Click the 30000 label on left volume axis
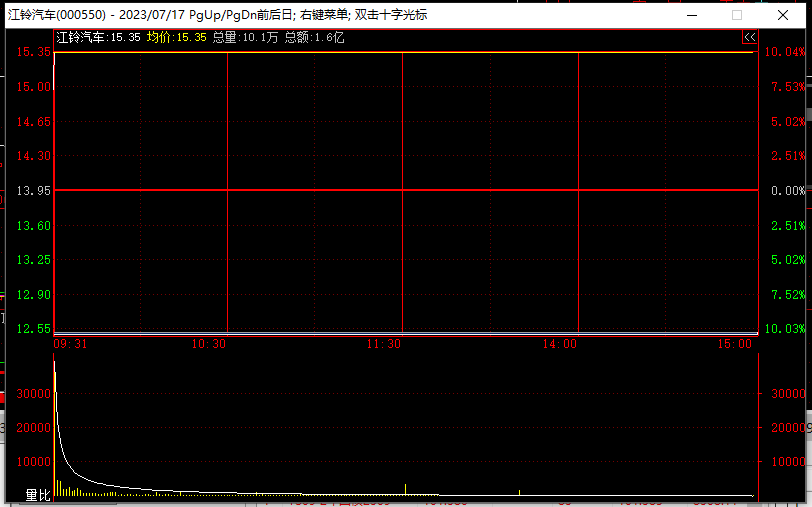The image size is (812, 507). (x=34, y=394)
